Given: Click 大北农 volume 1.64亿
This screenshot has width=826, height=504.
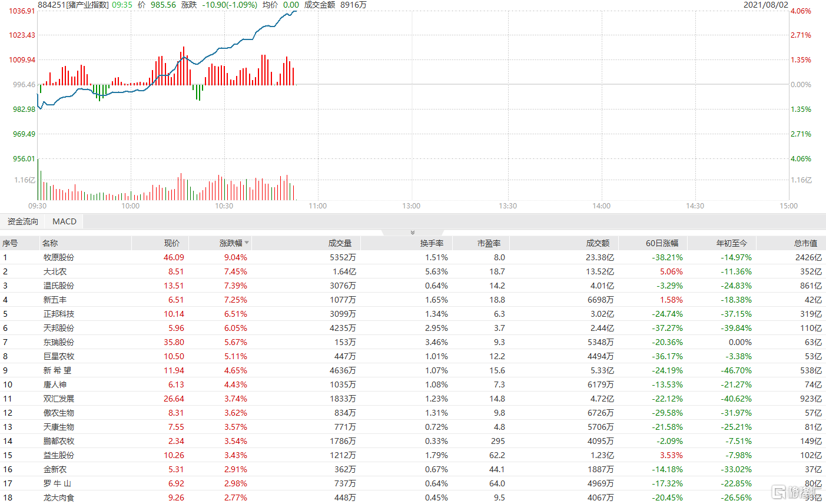Looking at the screenshot, I should tap(344, 271).
